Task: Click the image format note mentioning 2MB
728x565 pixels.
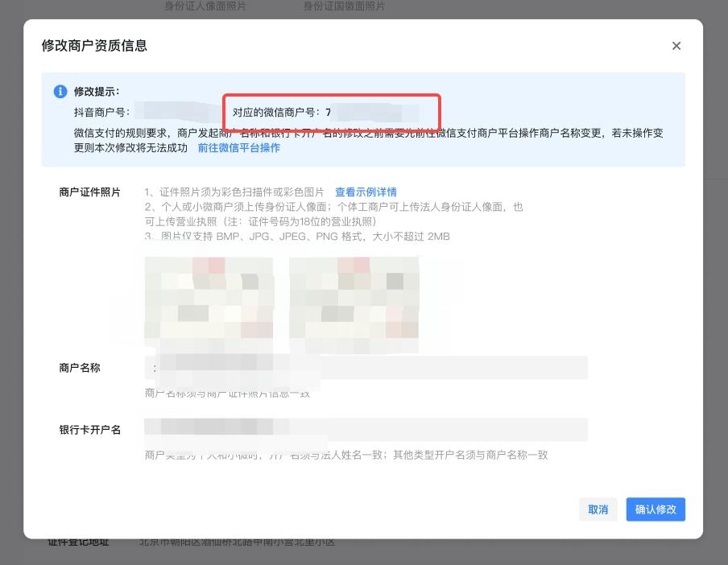Action: pyautogui.click(x=297, y=237)
